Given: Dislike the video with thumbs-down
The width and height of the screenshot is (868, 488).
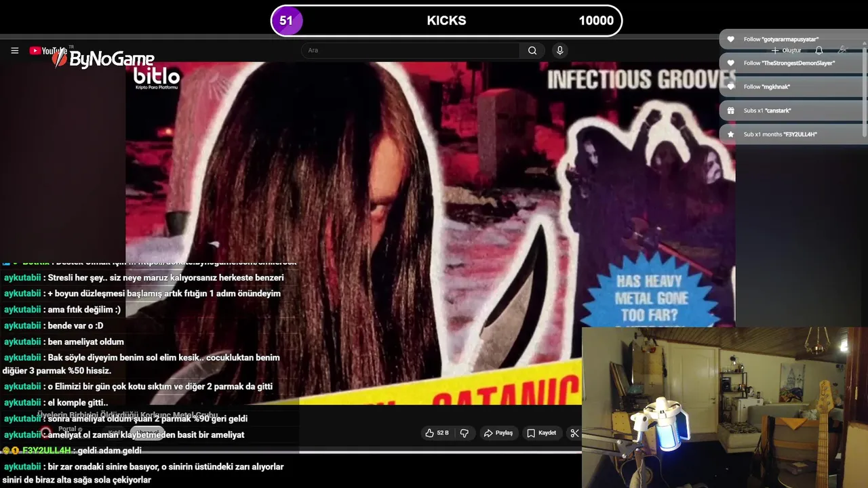Looking at the screenshot, I should [465, 433].
